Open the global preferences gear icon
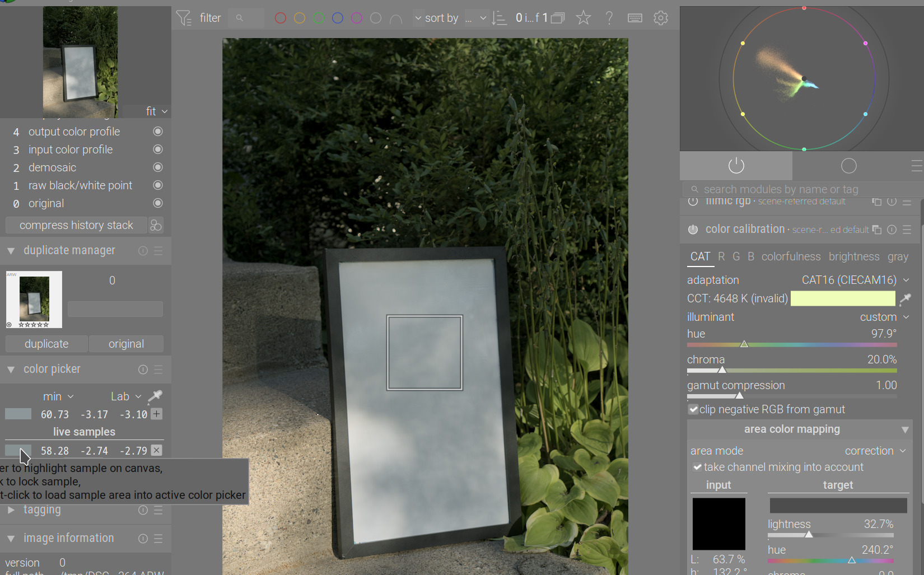The height and width of the screenshot is (575, 924). (x=661, y=18)
